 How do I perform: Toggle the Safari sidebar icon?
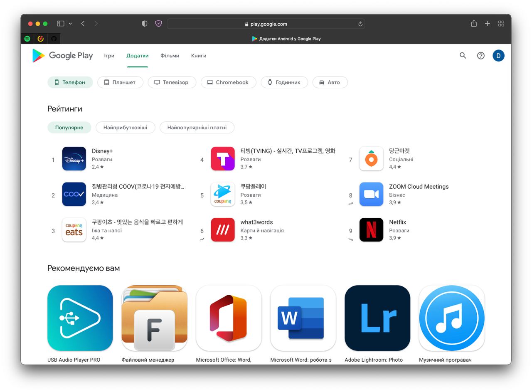pos(61,24)
